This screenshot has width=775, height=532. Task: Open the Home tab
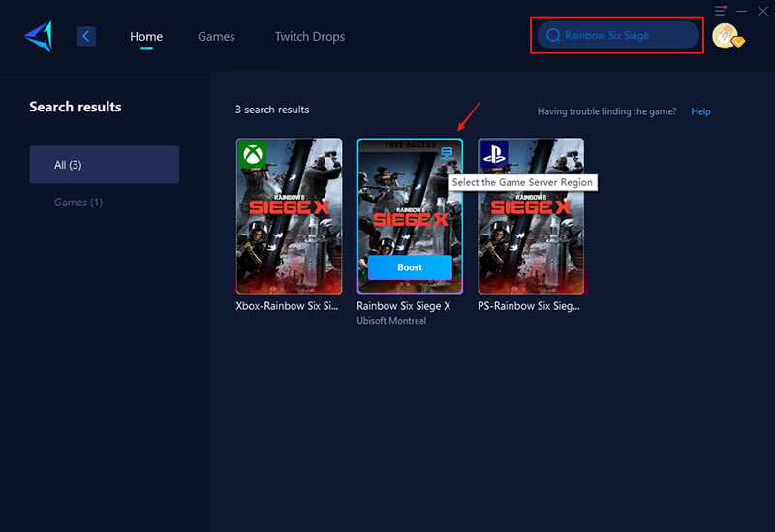(x=146, y=36)
